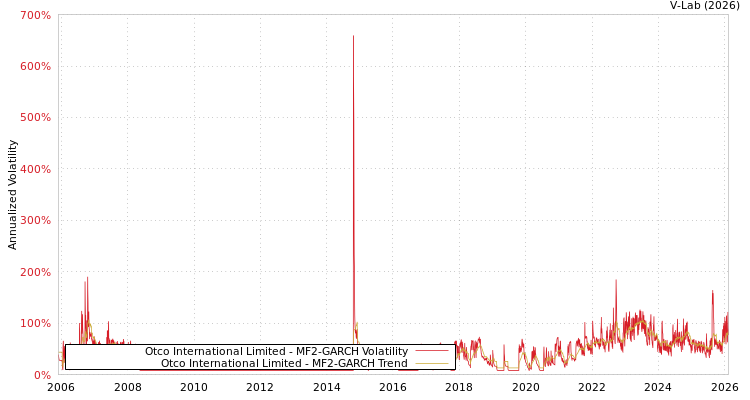750x400 pixels.
Task: Click the 2010 x-axis label
Action: pyautogui.click(x=194, y=387)
